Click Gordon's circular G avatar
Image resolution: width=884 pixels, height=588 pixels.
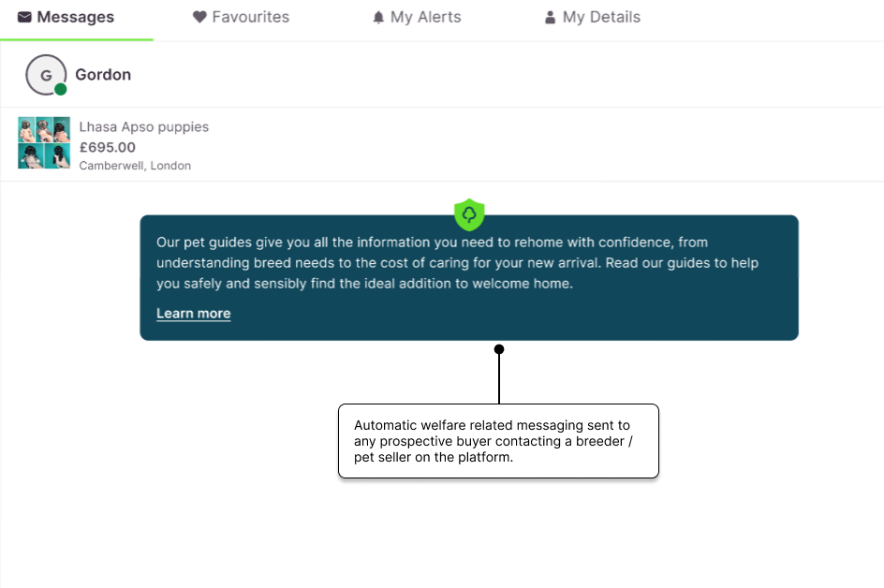click(45, 75)
